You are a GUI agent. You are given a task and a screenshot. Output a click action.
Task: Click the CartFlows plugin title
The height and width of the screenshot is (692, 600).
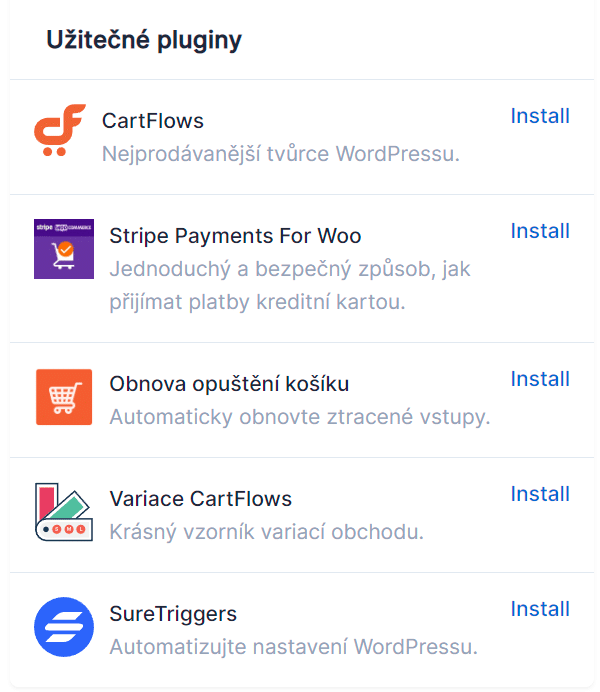153,121
